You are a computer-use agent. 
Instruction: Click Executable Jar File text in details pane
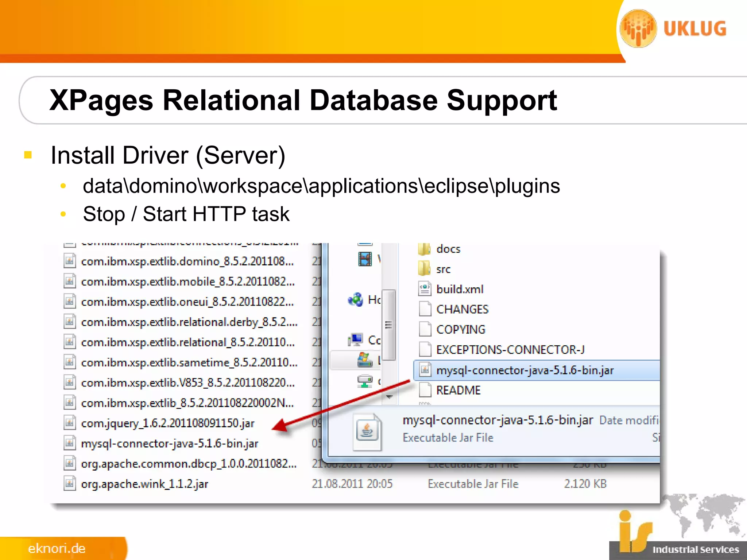pyautogui.click(x=448, y=437)
